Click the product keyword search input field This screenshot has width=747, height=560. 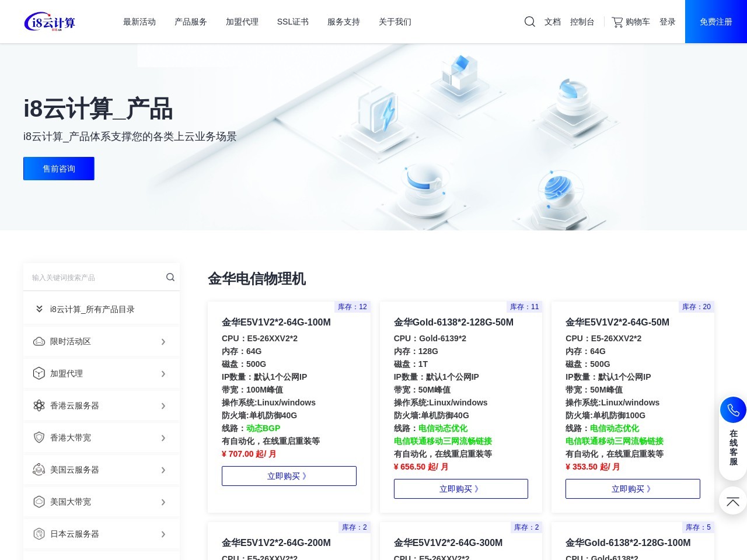(93, 277)
